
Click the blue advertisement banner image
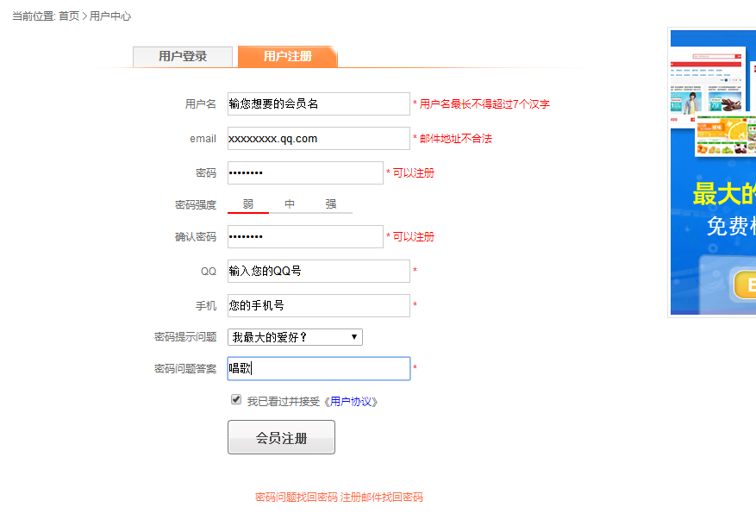click(713, 172)
